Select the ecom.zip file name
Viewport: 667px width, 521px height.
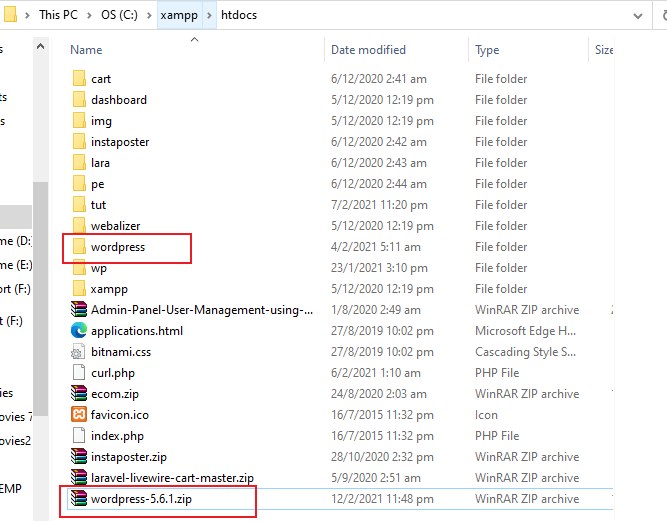[115, 394]
